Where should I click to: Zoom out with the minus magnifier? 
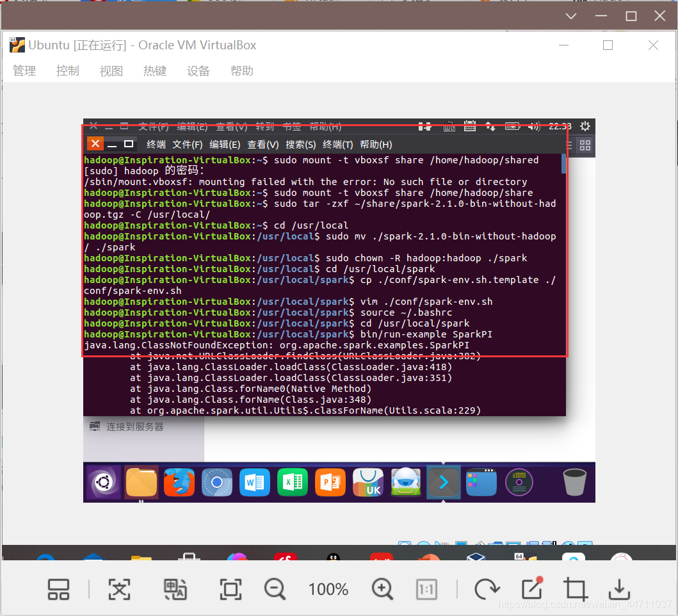point(275,589)
